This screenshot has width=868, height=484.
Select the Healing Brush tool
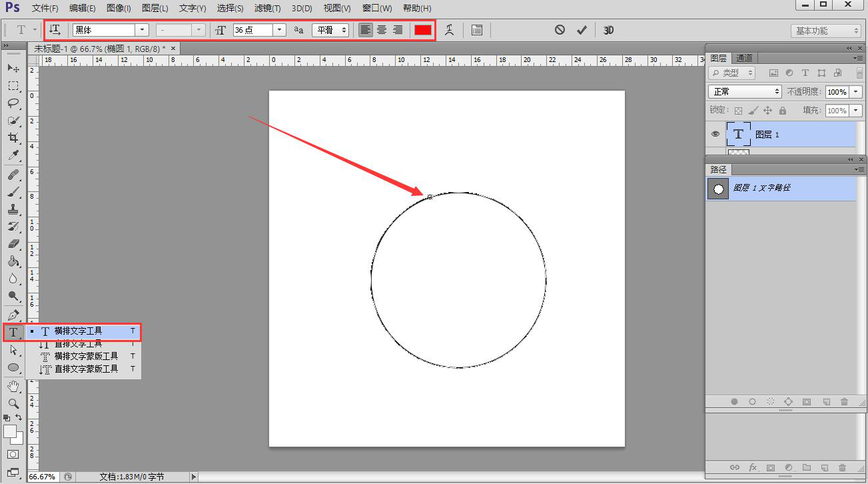point(13,175)
